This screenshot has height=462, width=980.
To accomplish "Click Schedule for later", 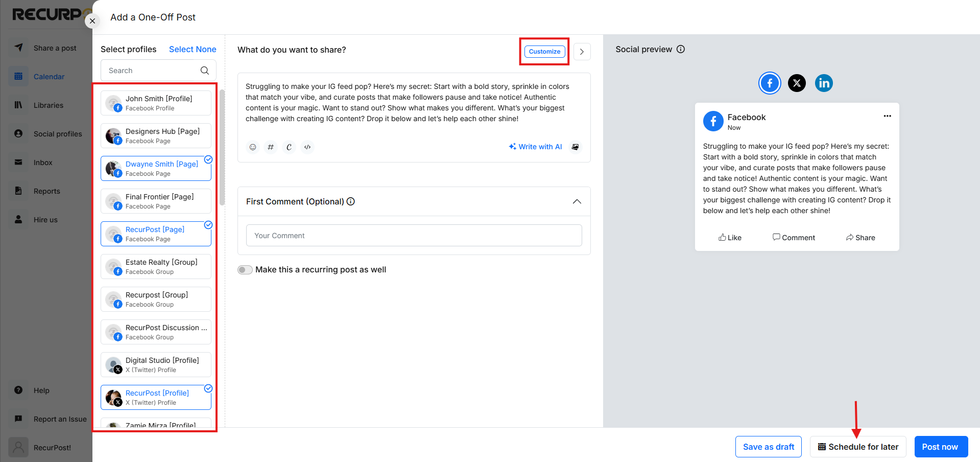I will (x=858, y=447).
